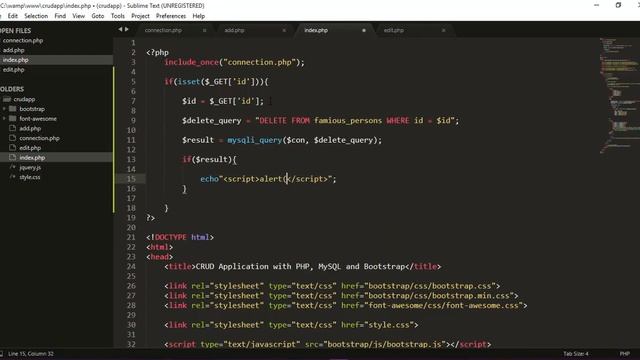Change the Tab Size: 4 setting
Image resolution: width=640 pixels, height=360 pixels.
click(576, 354)
